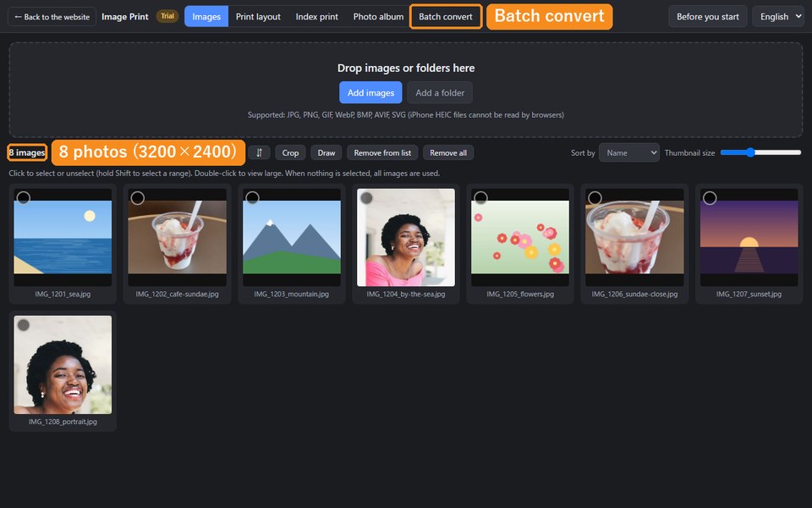Click the Drop images or folders here text
This screenshot has width=812, height=508.
tap(406, 68)
